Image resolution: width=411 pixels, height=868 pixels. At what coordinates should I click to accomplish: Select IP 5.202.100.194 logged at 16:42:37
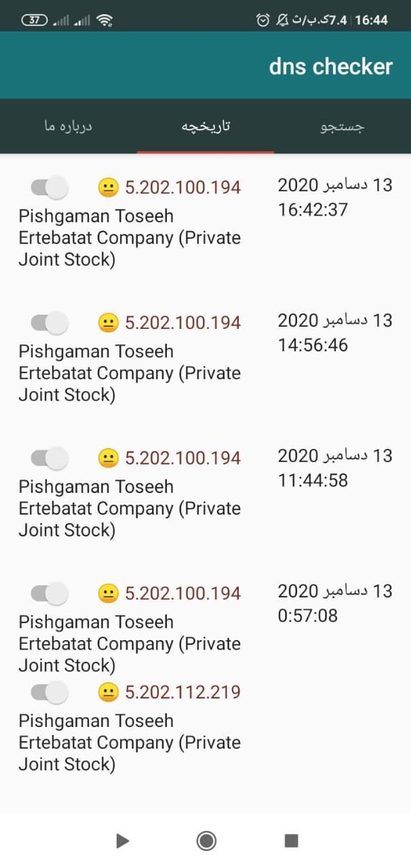(183, 187)
